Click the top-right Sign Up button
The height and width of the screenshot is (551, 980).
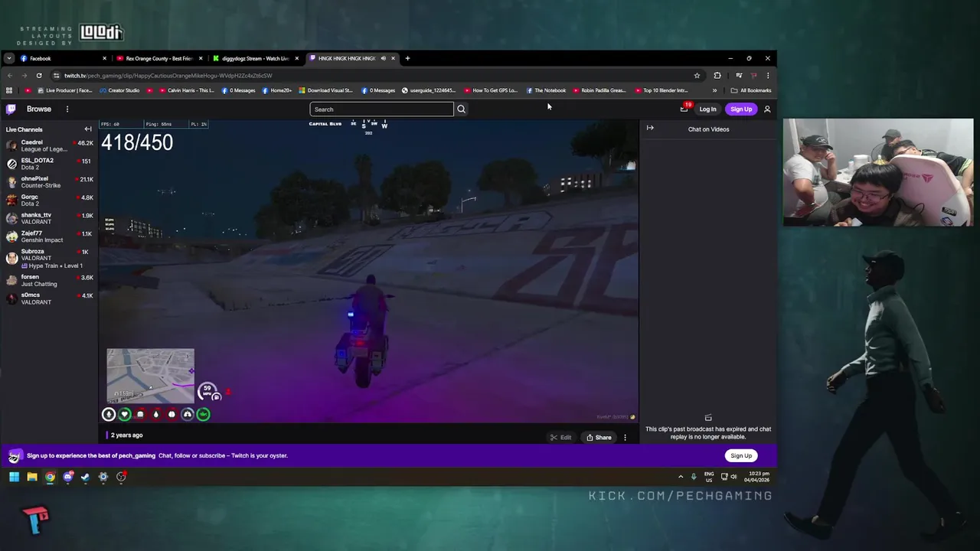tap(741, 109)
